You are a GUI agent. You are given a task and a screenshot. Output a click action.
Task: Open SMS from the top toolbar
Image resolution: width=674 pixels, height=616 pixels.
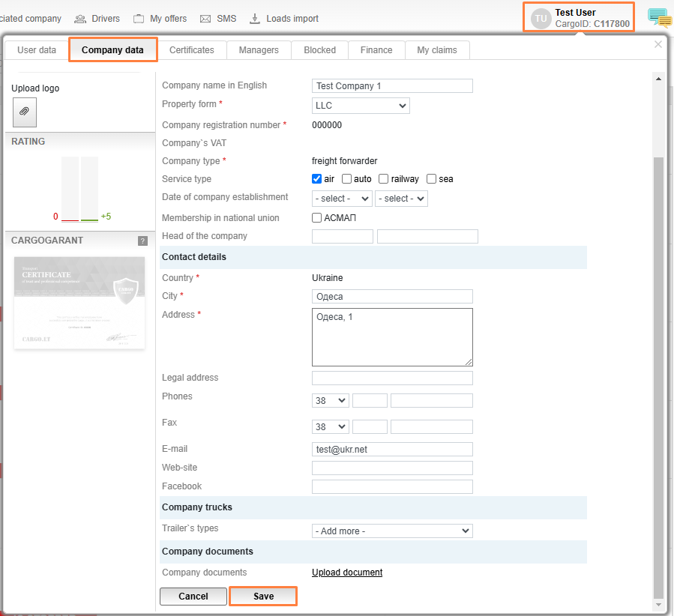pos(217,19)
